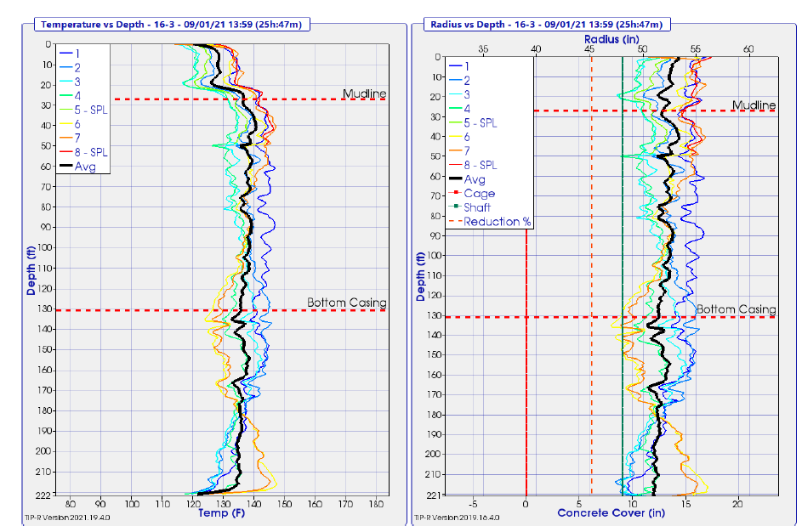Click series 3 in the radius legend
802x532 pixels.
pyautogui.click(x=467, y=94)
